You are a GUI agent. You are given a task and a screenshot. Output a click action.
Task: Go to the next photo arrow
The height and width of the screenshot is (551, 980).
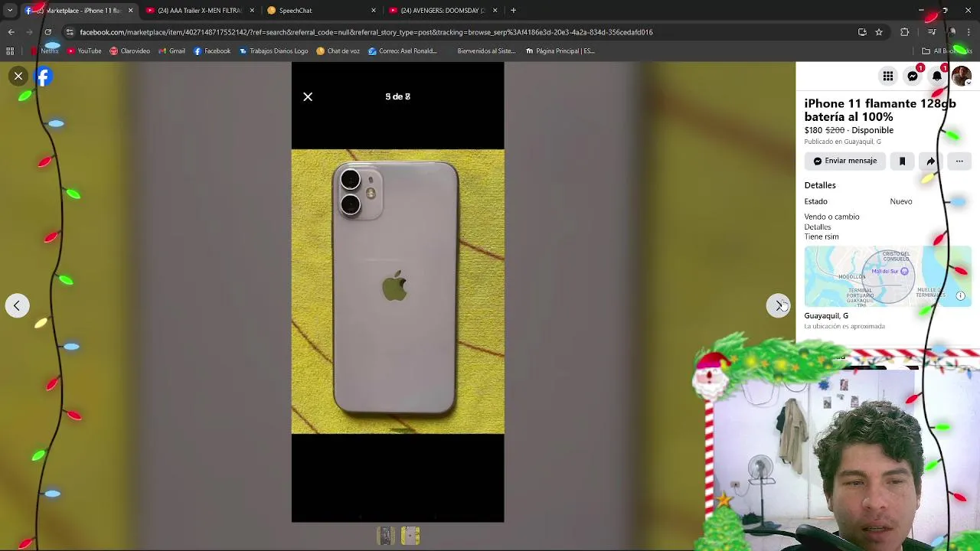click(778, 305)
